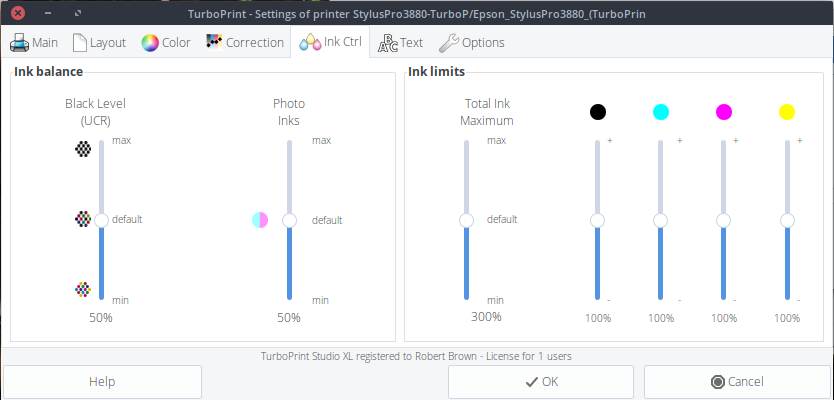Viewport: 834px width, 400px height.
Task: Click the yellow ink dot icon
Action: coord(787,111)
